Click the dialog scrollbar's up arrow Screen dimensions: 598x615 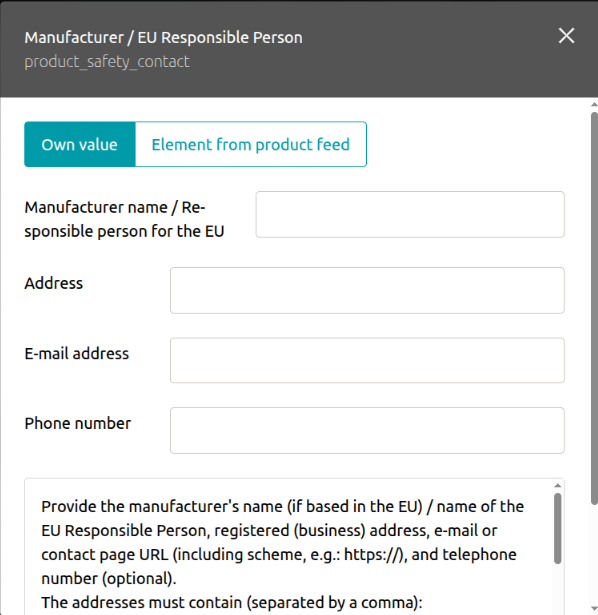coord(594,105)
